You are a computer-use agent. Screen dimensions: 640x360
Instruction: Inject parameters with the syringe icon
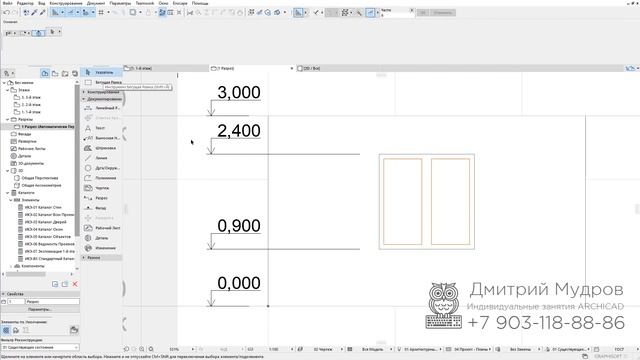point(42,13)
